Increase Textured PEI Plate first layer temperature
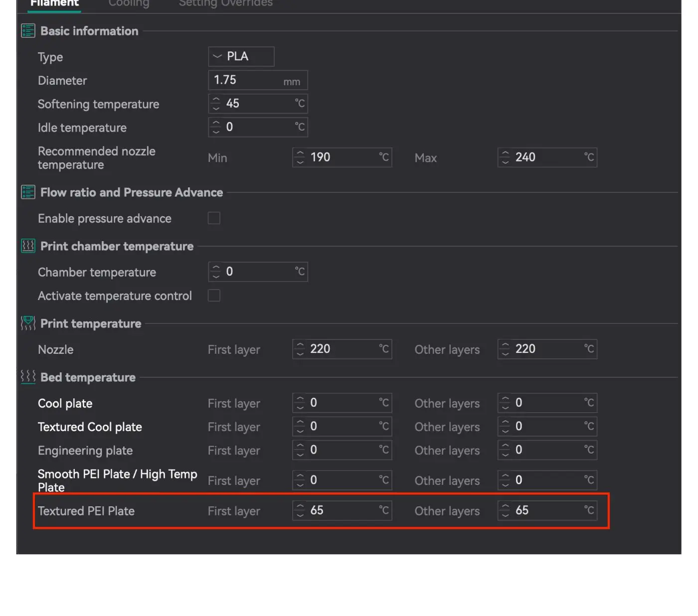Image resolution: width=698 pixels, height=616 pixels. (300, 506)
